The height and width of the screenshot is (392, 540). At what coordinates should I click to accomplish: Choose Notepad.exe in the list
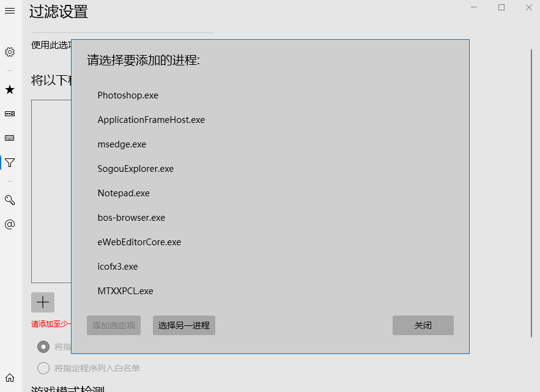tap(124, 193)
